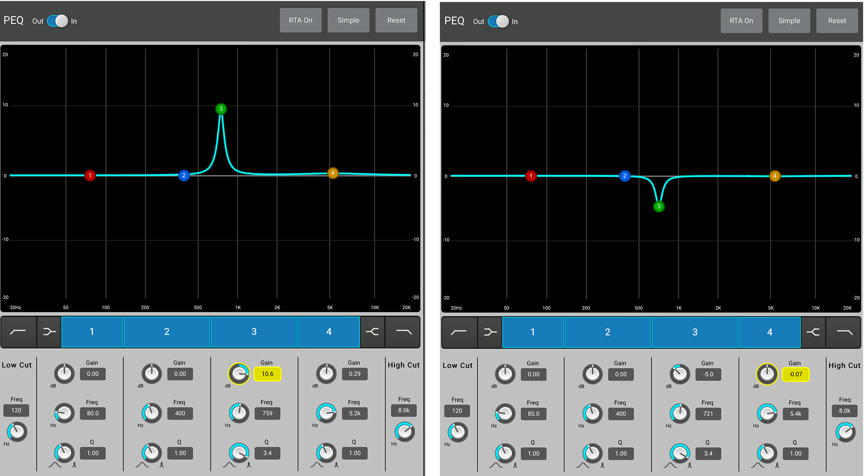Viewport: 868px width, 476px height.
Task: Click High Cut frequency knob in right panel
Action: pos(846,432)
